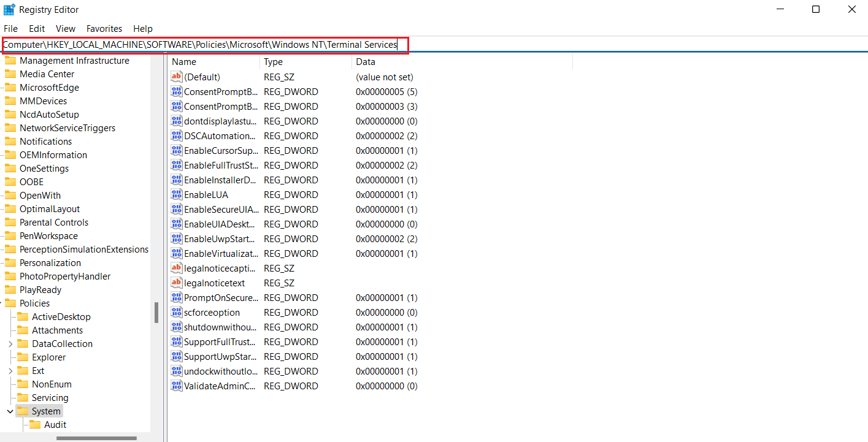Image resolution: width=868 pixels, height=442 pixels.
Task: Select the EnableLUA DWORD value icon
Action: 177,195
